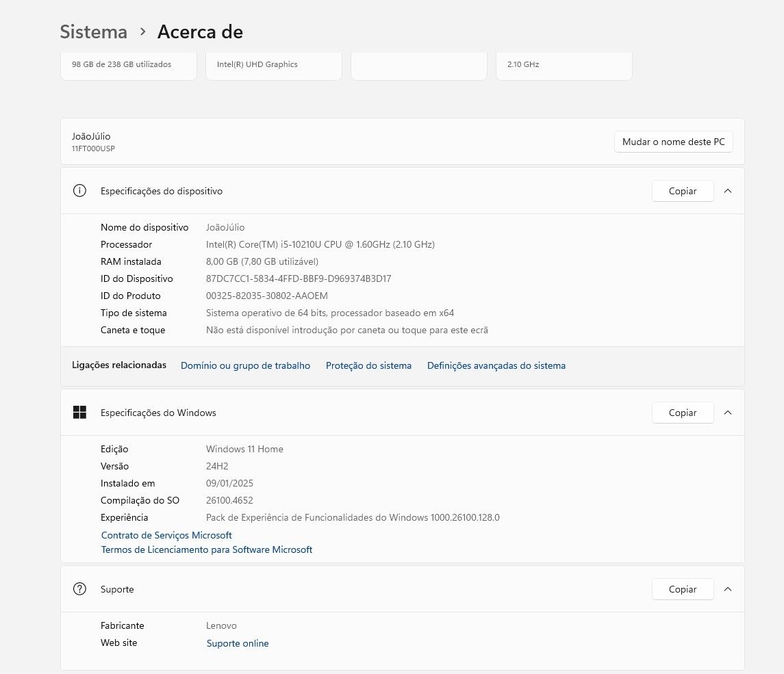Open the Suporte online link
This screenshot has width=784, height=674.
click(x=238, y=643)
